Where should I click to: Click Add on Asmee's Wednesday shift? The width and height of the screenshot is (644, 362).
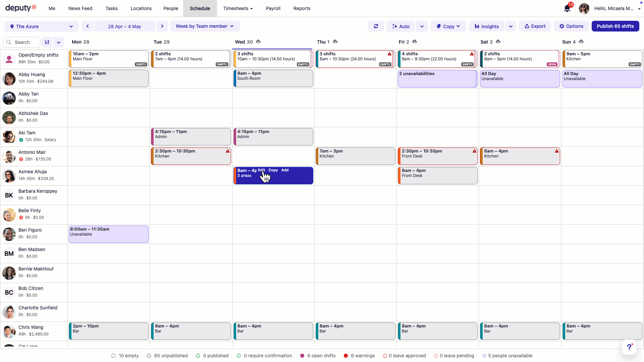(285, 170)
